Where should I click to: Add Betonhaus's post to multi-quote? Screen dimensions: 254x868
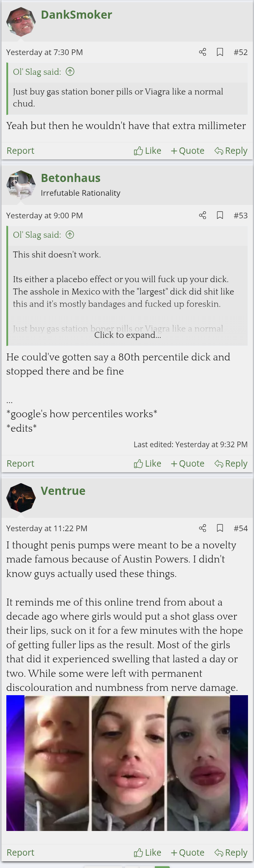point(187,463)
